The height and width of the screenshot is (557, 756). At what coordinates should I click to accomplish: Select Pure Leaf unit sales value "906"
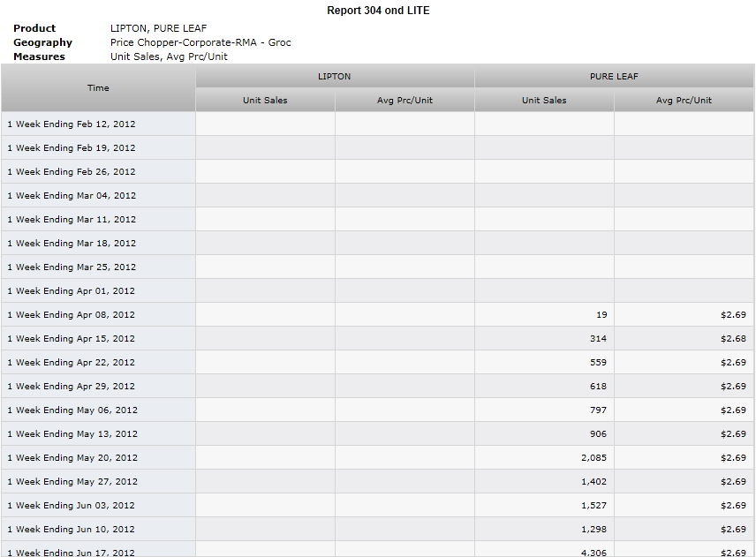(598, 434)
